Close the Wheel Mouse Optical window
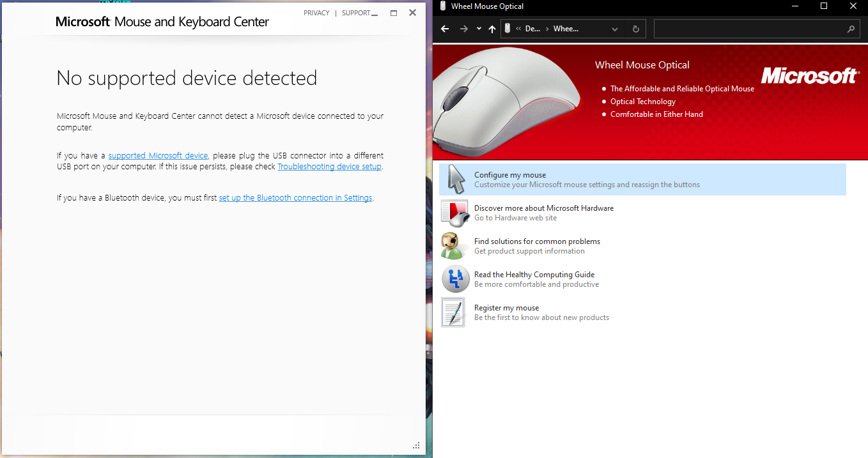 853,6
